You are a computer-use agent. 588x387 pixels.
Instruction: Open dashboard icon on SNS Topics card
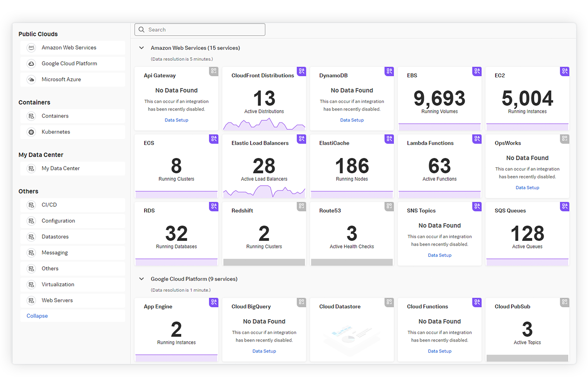477,206
